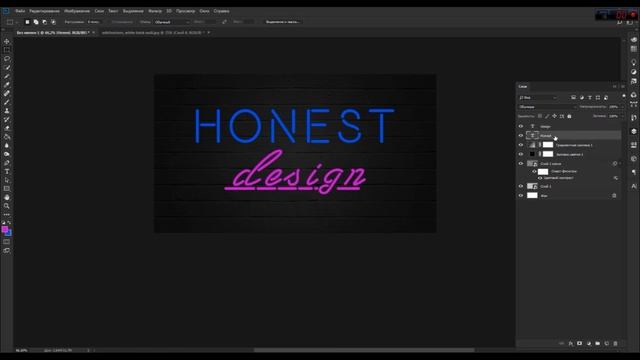The image size is (640, 360).
Task: Select the 'Honest' layer name
Action: pos(546,136)
